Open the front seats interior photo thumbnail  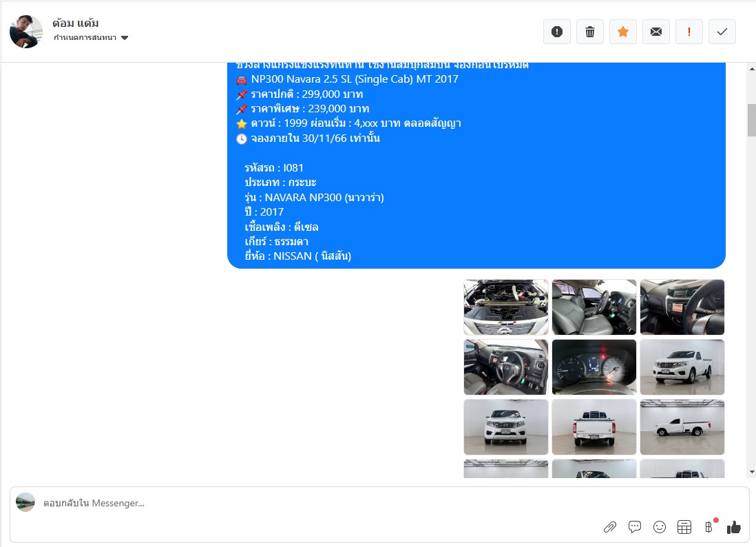click(x=594, y=307)
